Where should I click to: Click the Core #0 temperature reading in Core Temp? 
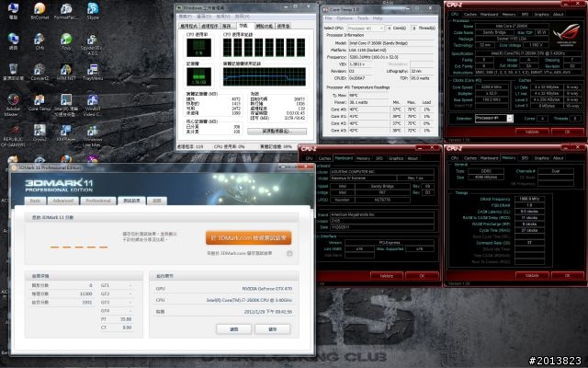click(369, 109)
